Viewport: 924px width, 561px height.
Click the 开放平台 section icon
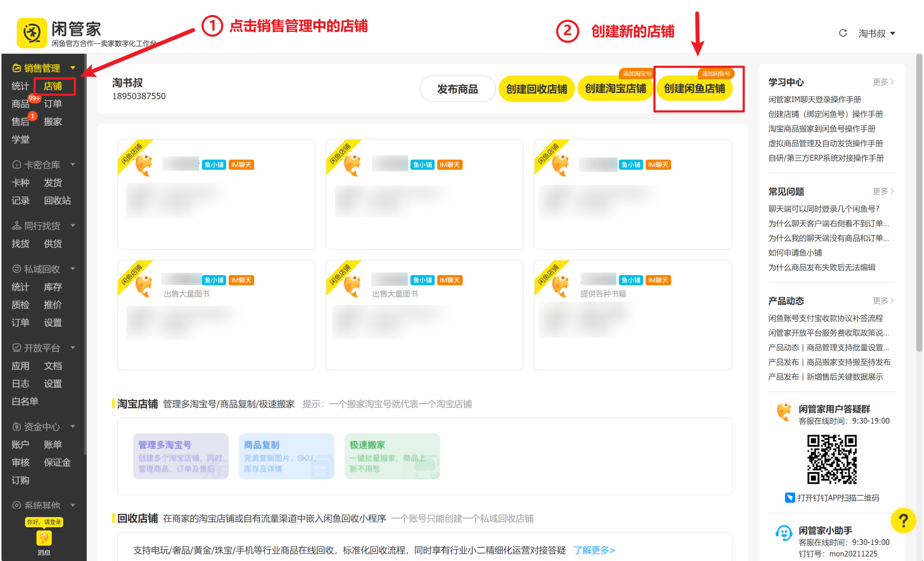tap(16, 347)
